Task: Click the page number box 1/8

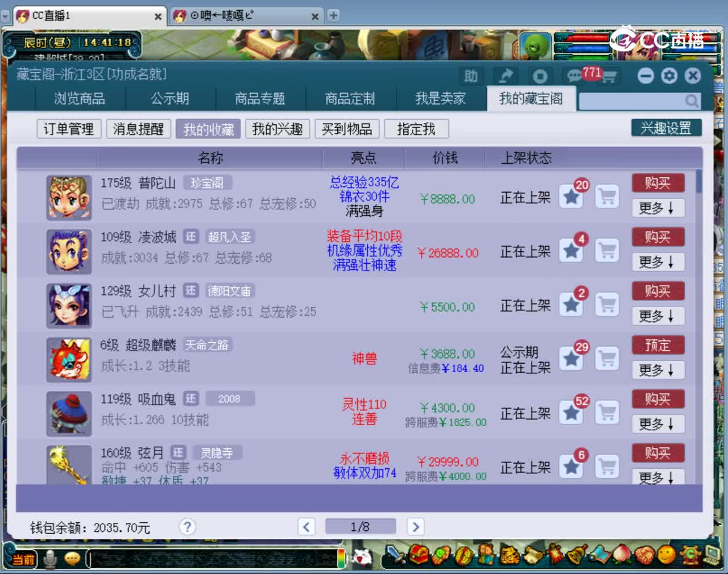Action: click(x=360, y=527)
